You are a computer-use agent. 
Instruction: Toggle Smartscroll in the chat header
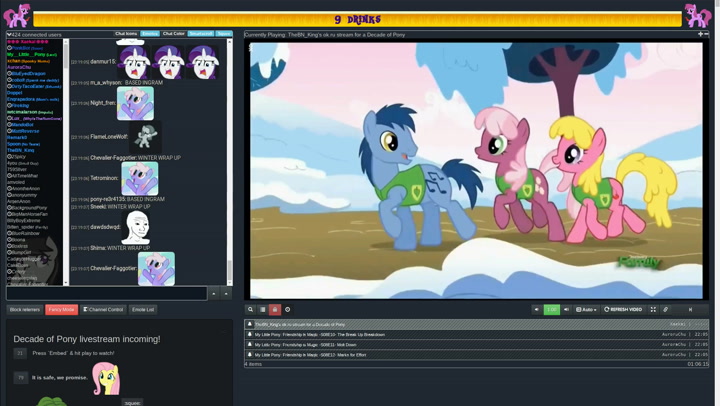pyautogui.click(x=201, y=34)
